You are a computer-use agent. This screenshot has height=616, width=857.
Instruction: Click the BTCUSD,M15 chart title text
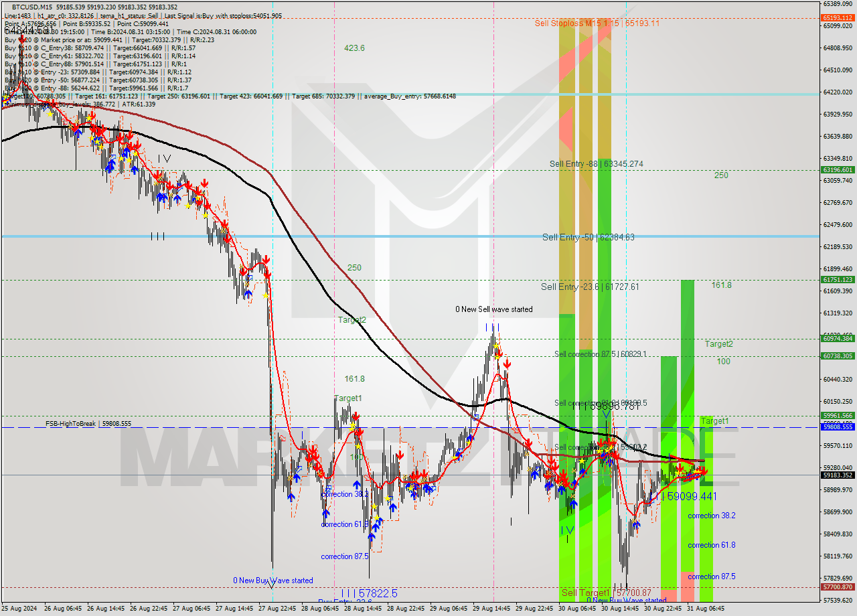(33, 7)
